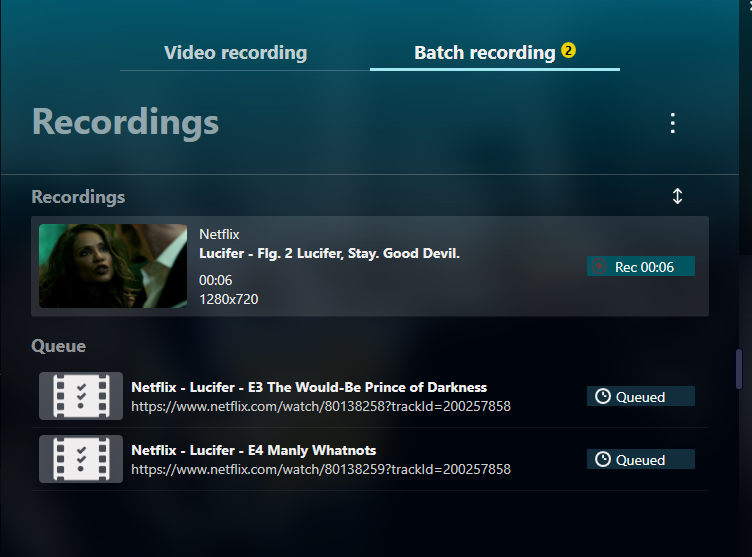The height and width of the screenshot is (557, 752).
Task: Click the Queue section heading
Action: [x=59, y=346]
